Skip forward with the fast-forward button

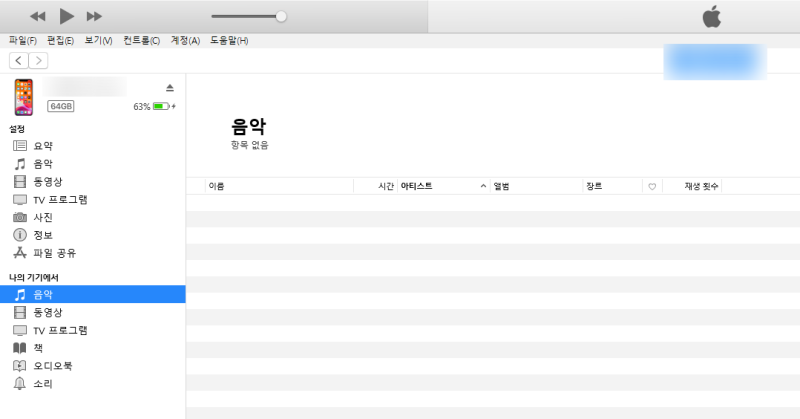[94, 16]
